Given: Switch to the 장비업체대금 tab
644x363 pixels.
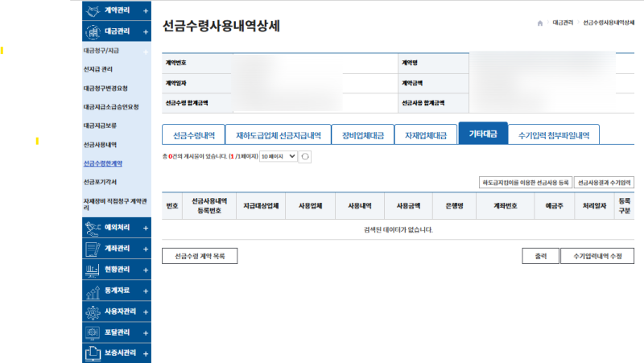Looking at the screenshot, I should point(363,134).
